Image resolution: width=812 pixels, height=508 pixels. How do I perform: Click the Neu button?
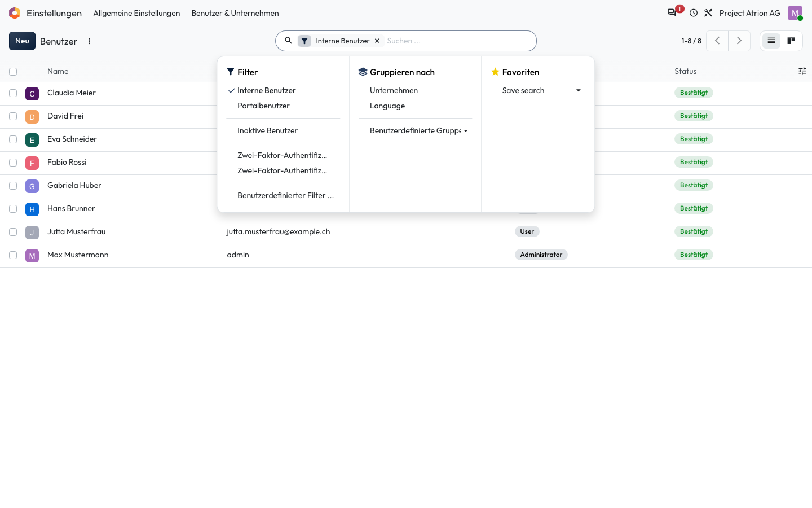click(x=22, y=41)
